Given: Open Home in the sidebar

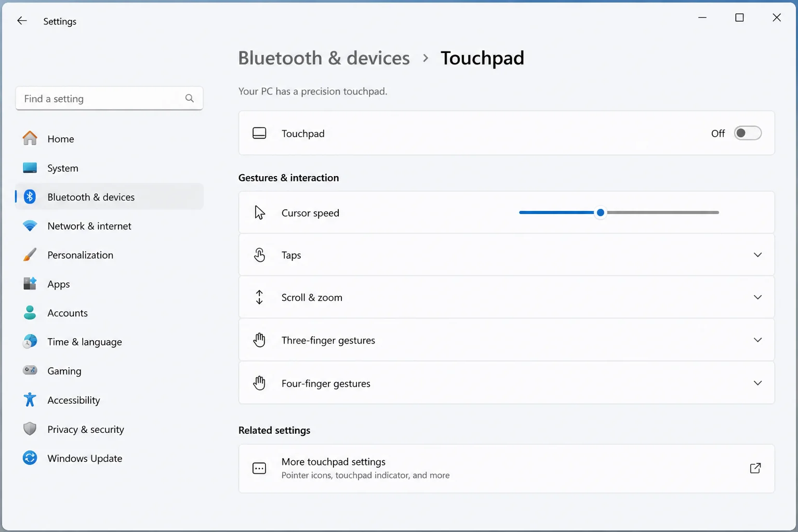Looking at the screenshot, I should [x=109, y=139].
